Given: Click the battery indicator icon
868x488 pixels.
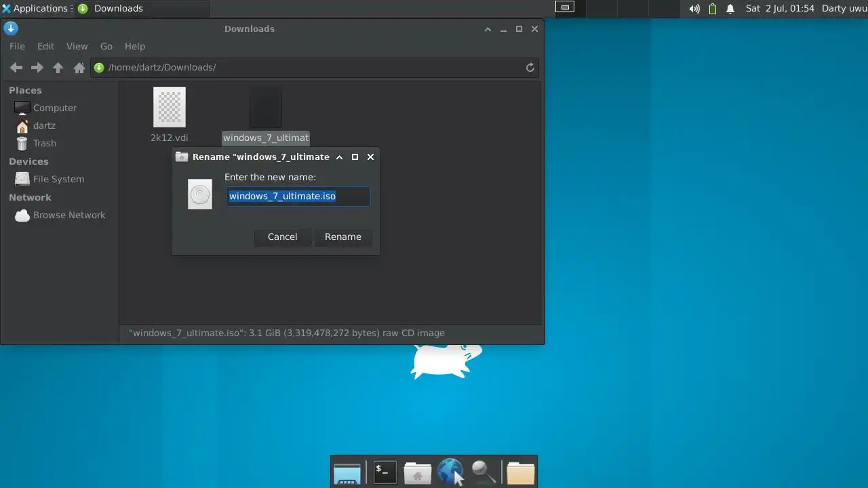Looking at the screenshot, I should point(713,9).
